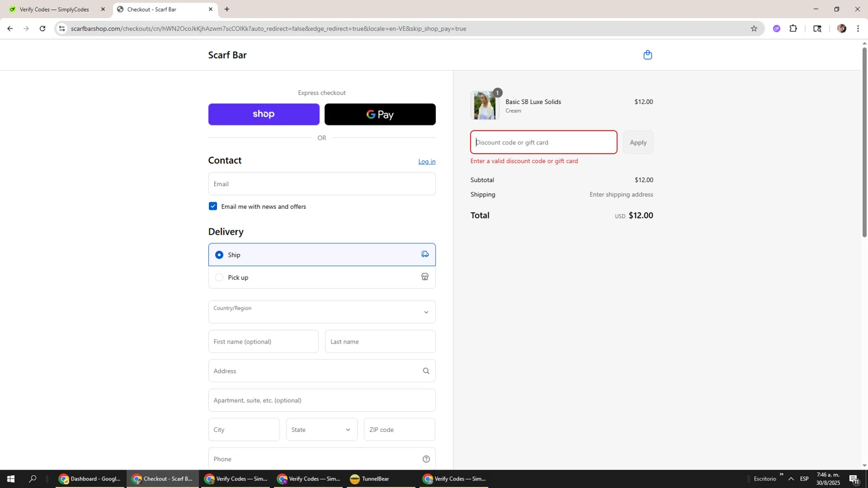Open the Escritorio toolbar in taskbar
Viewport: 868px width, 488px height.
pyautogui.click(x=765, y=479)
